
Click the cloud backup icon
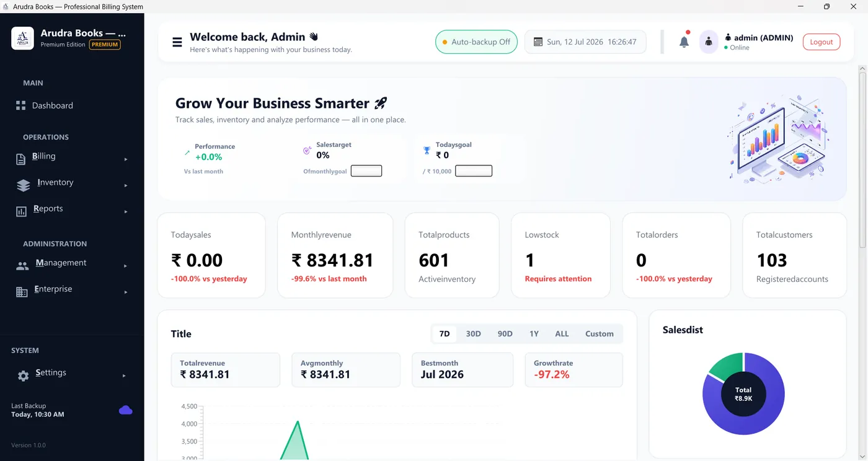pyautogui.click(x=126, y=410)
